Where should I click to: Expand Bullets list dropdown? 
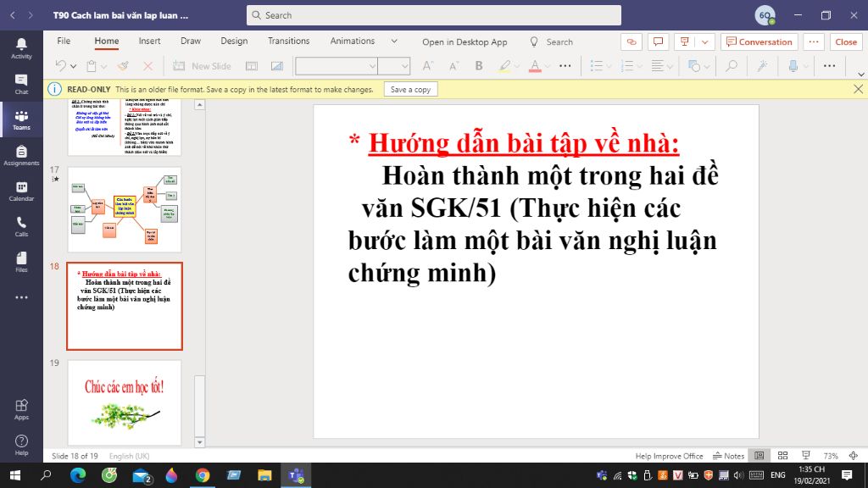tap(609, 66)
